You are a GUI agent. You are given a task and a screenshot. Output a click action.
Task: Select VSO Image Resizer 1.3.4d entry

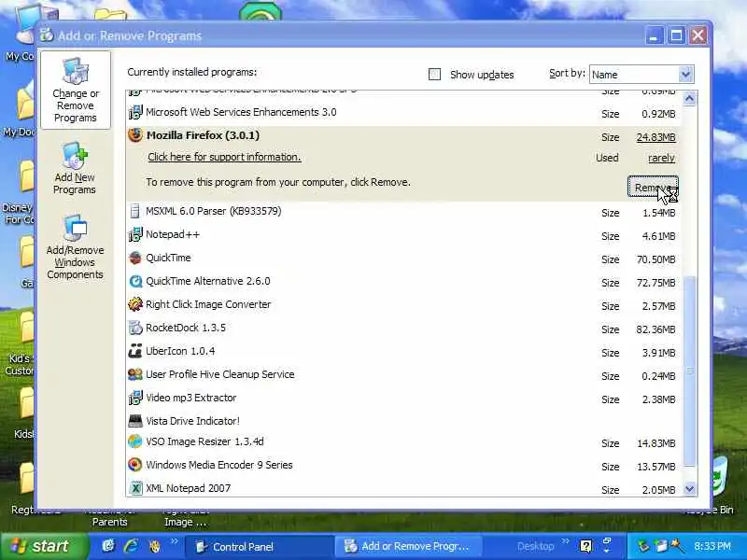coord(403,441)
